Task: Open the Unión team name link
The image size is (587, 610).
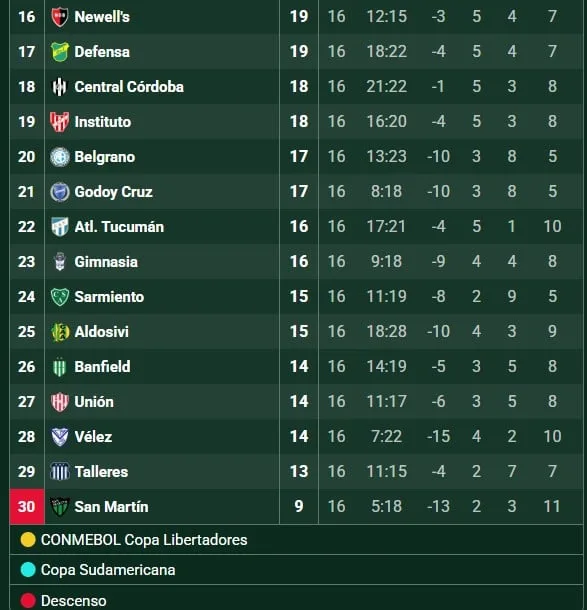Action: coord(94,402)
